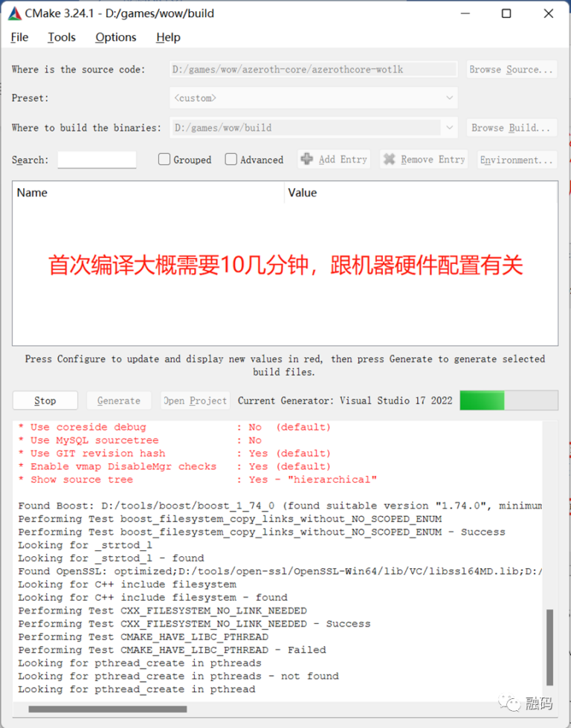
Task: Click the plus icon on Add Entry
Action: coord(306,159)
